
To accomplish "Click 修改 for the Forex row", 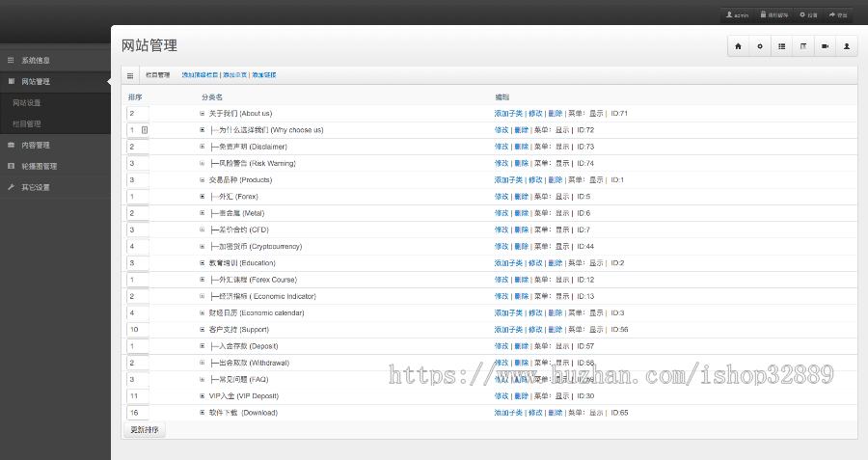I will coord(502,197).
